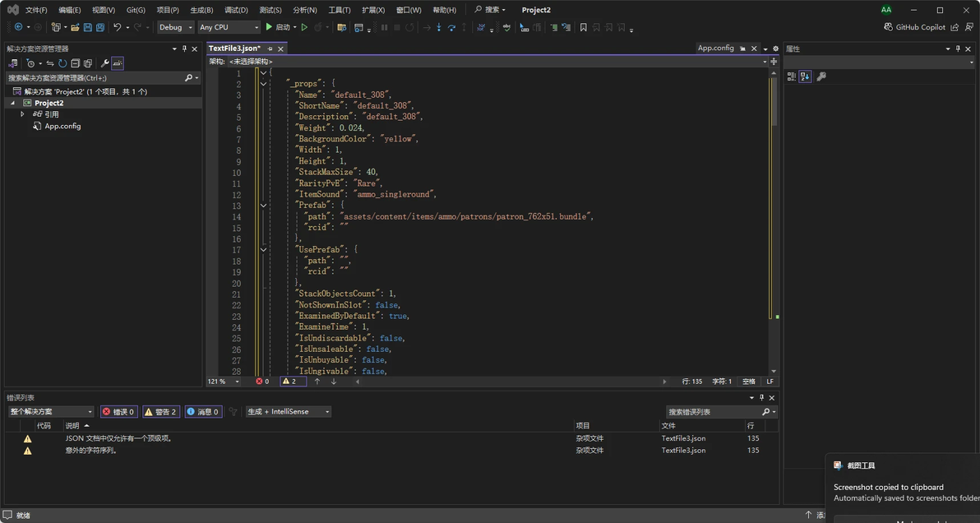Screen dimensions: 980x523
Task: Click the Undo arrow in toolbar
Action: 117,27
